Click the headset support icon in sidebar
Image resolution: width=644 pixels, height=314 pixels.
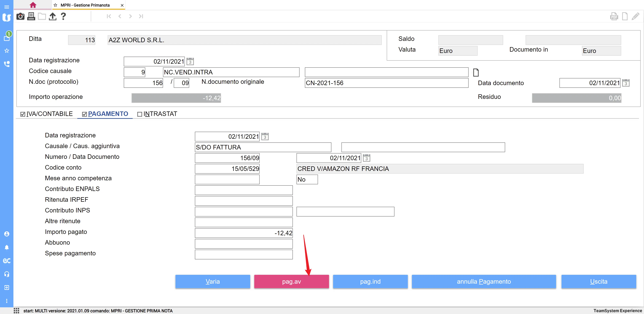(x=7, y=274)
